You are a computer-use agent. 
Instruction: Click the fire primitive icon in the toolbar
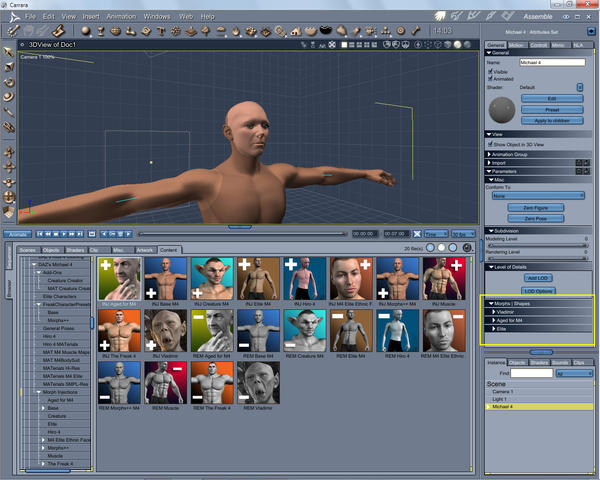[236, 31]
